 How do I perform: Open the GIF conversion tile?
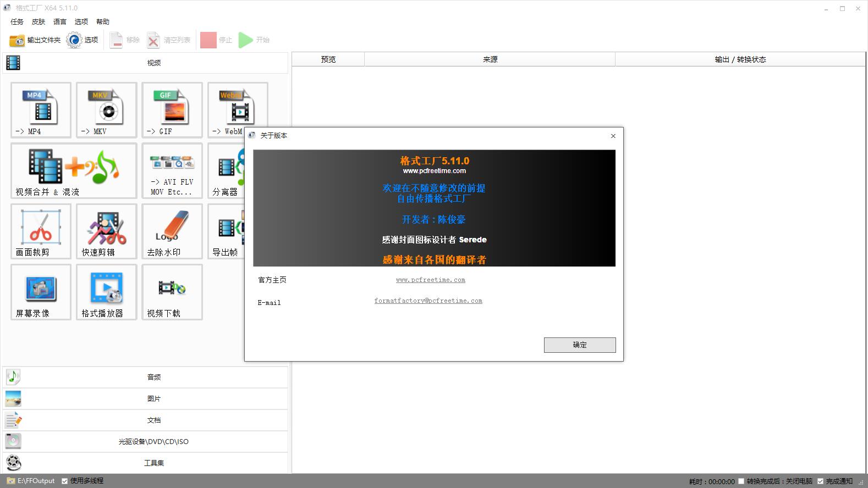(x=172, y=110)
